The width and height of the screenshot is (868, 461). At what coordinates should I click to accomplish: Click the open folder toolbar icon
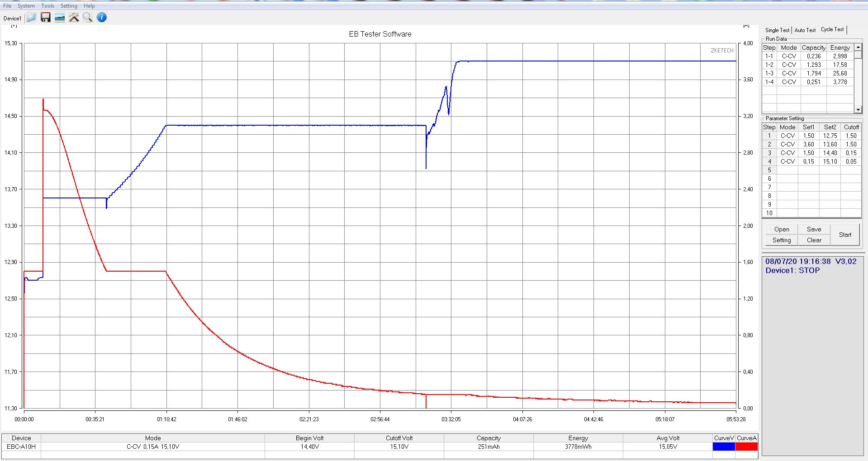(31, 18)
